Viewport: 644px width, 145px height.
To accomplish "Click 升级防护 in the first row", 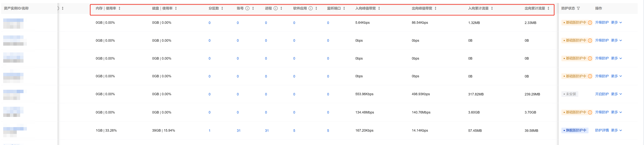I will coord(602,23).
